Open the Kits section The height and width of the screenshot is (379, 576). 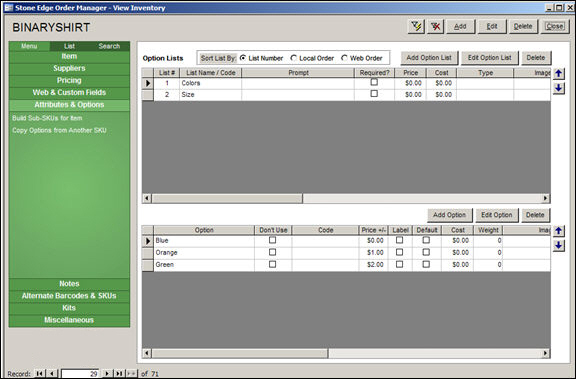(x=69, y=308)
